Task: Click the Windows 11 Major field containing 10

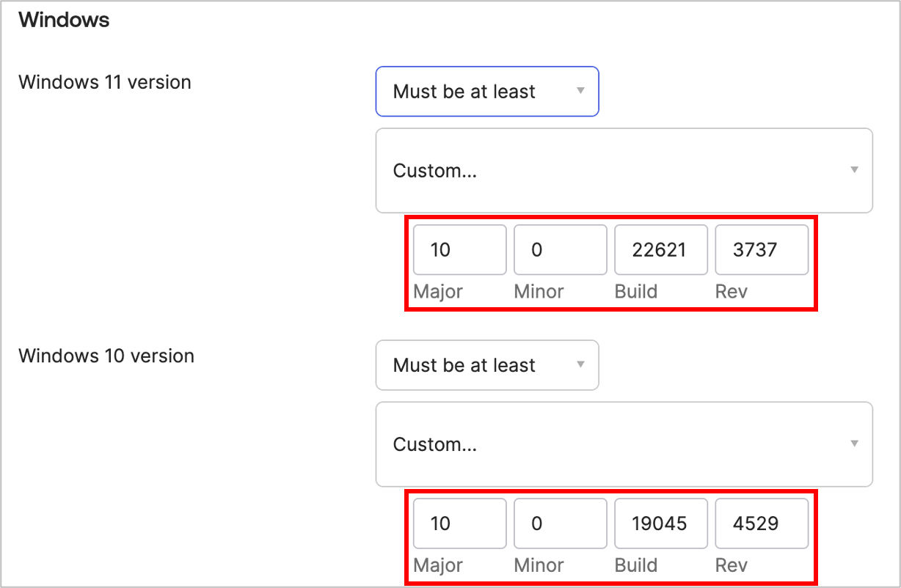Action: (x=459, y=250)
